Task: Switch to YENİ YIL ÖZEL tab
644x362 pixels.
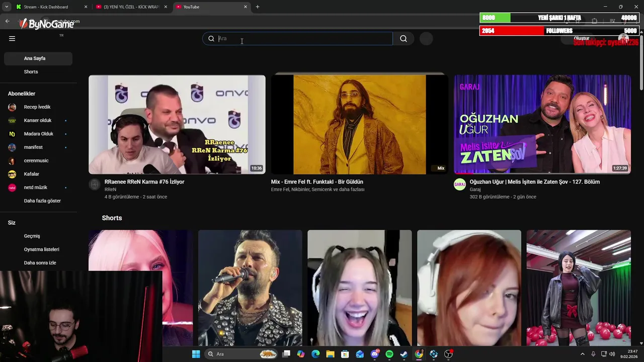Action: (x=132, y=7)
